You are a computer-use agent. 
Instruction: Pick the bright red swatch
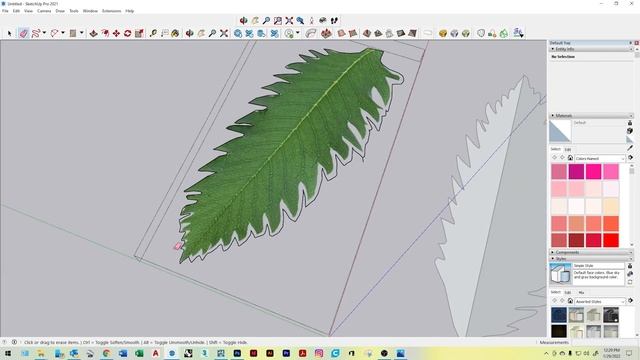611,240
